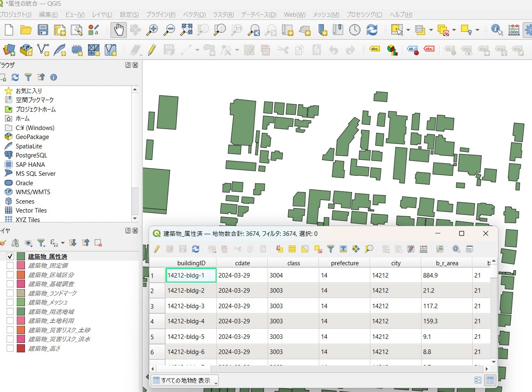Viewport: 532px width, 392px height.
Task: Select GeoPackage in the browser panel
Action: point(32,137)
